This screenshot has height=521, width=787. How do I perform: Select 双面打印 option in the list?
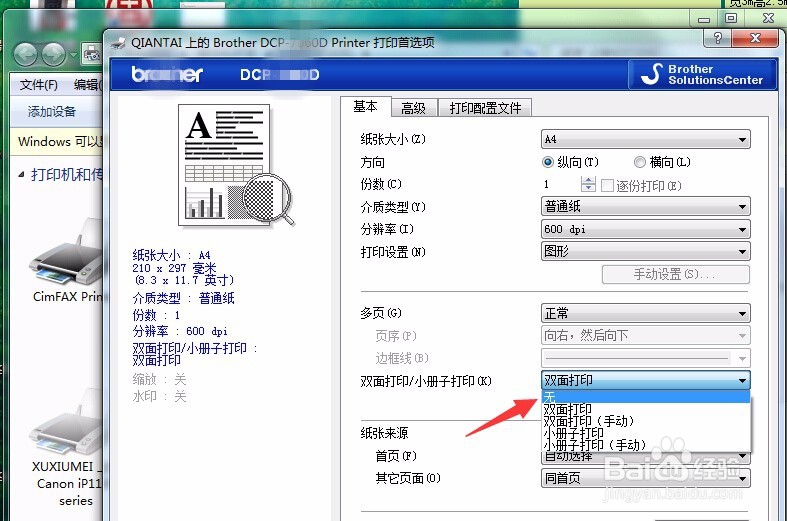point(645,409)
